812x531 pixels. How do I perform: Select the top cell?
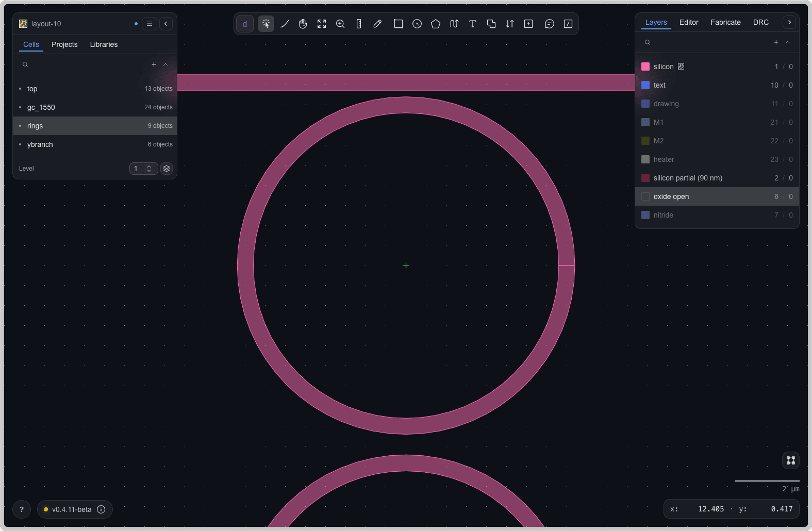(95, 89)
